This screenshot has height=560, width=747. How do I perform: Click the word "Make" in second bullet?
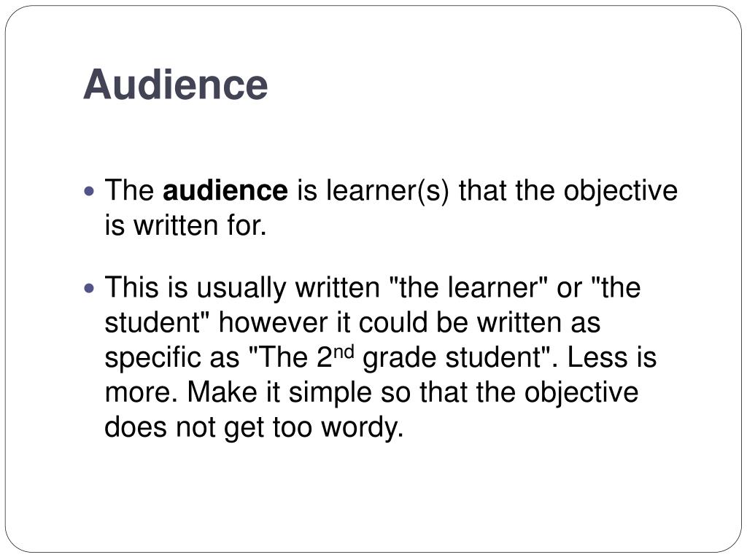(222, 392)
